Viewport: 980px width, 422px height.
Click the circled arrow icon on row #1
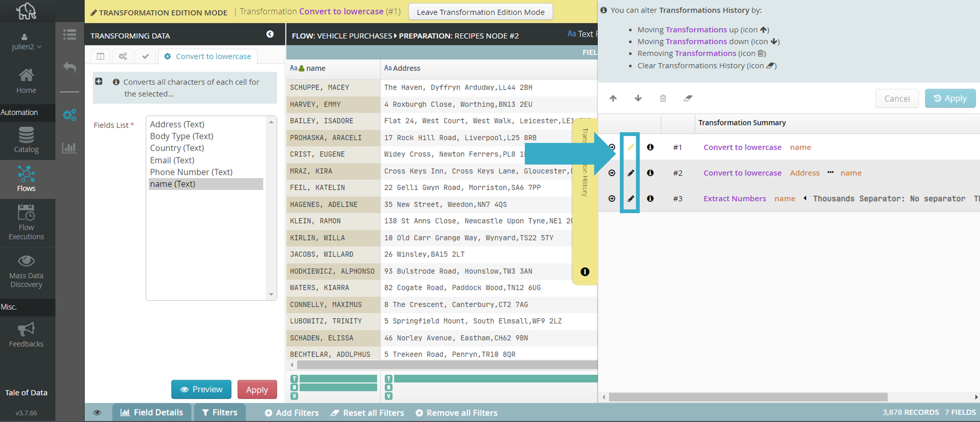612,147
